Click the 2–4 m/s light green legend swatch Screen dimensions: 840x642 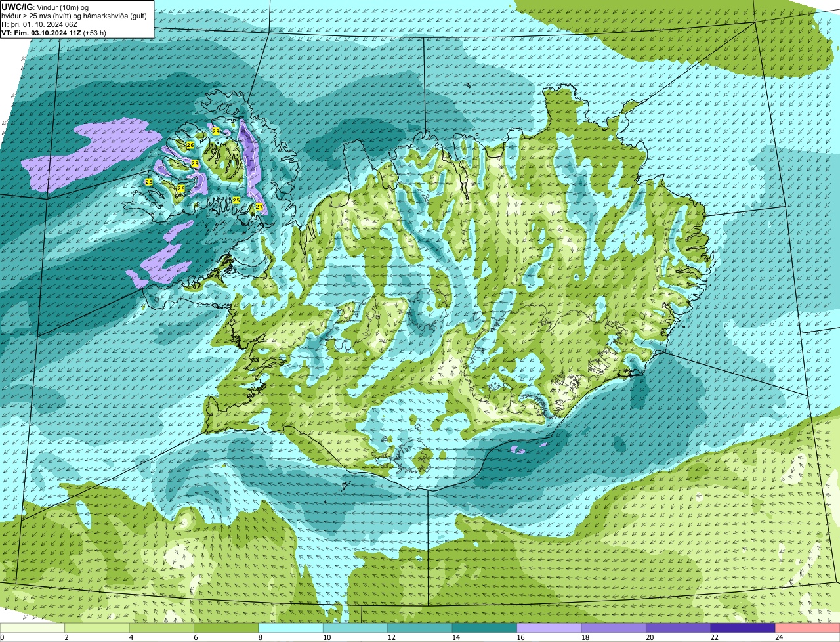pos(98,628)
